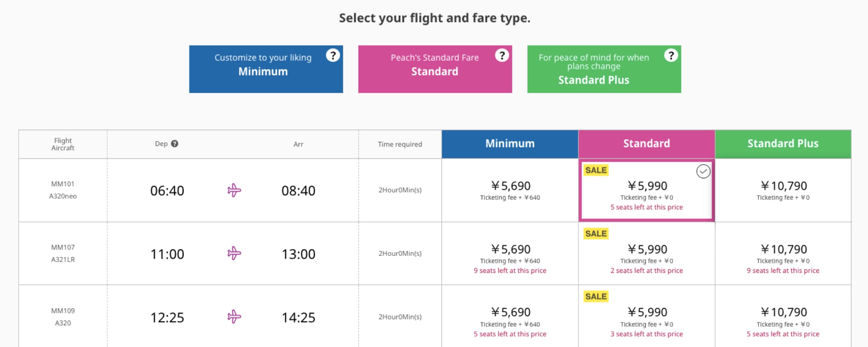The image size is (868, 347).
Task: Toggle the checkmark on selected MM101 Standard fare
Action: pyautogui.click(x=703, y=171)
